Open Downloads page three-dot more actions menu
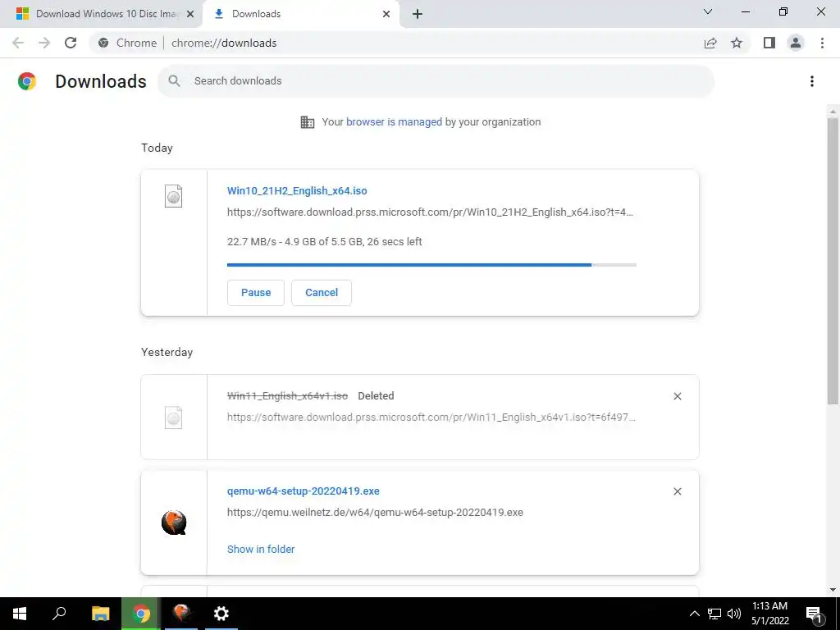 [812, 81]
